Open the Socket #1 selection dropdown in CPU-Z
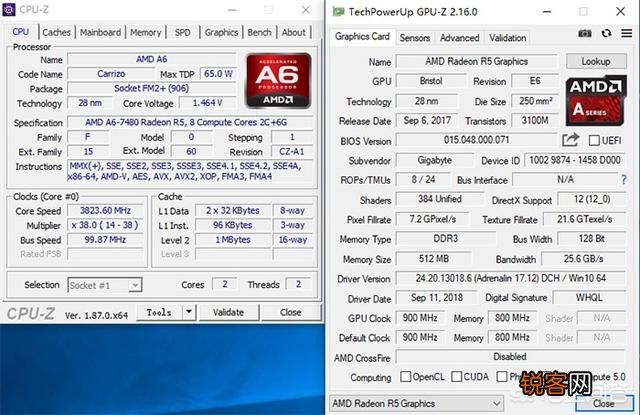Screen dimensions: 640x415 [x=105, y=285]
